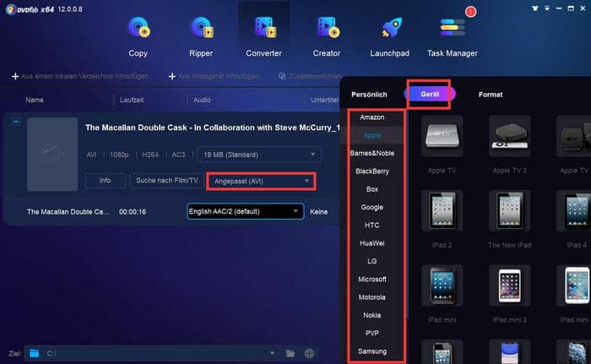Click the video thumbnail placeholder

point(52,155)
